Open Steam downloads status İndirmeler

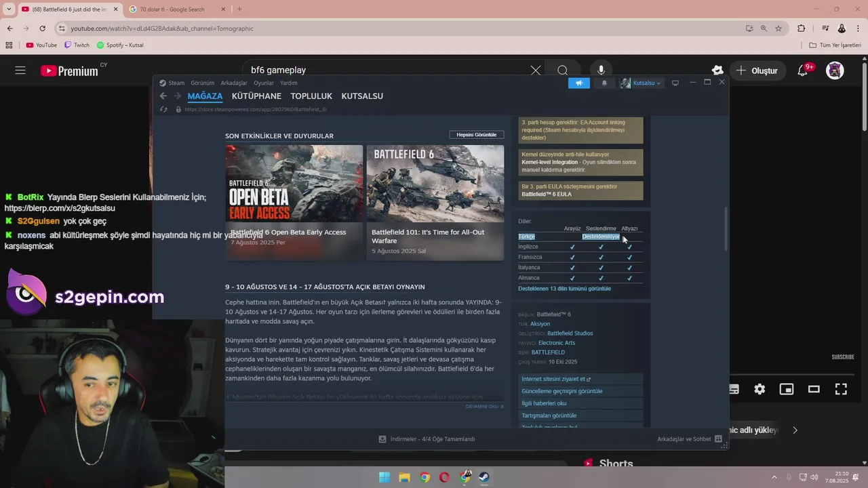pos(427,439)
